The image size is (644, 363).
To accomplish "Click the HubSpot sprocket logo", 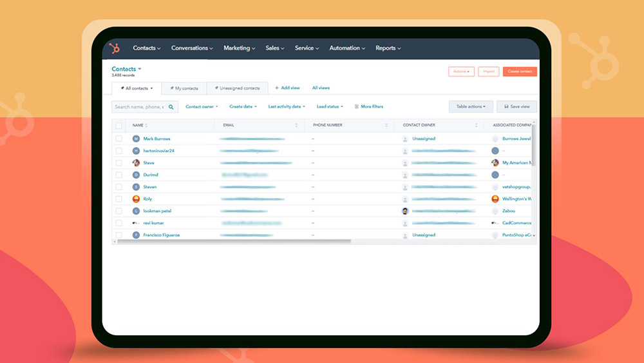I will [x=115, y=48].
